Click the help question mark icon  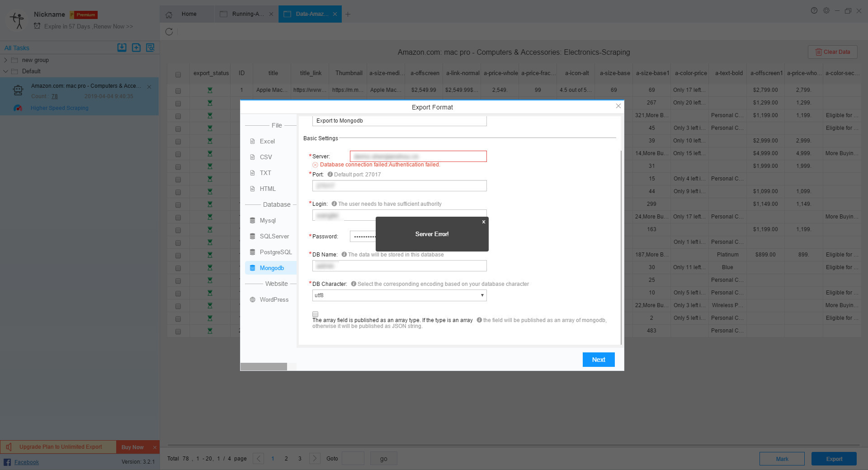pos(814,10)
